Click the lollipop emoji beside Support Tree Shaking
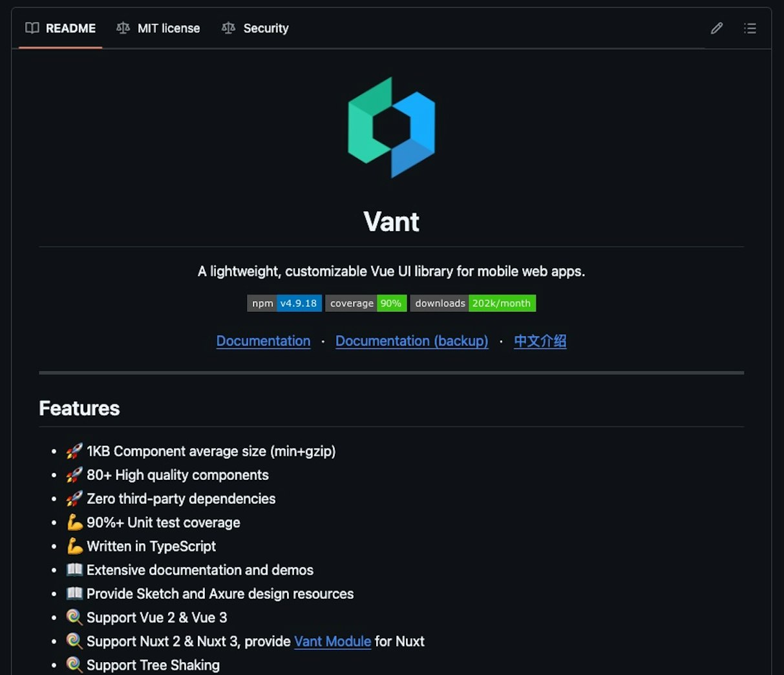 coord(74,665)
